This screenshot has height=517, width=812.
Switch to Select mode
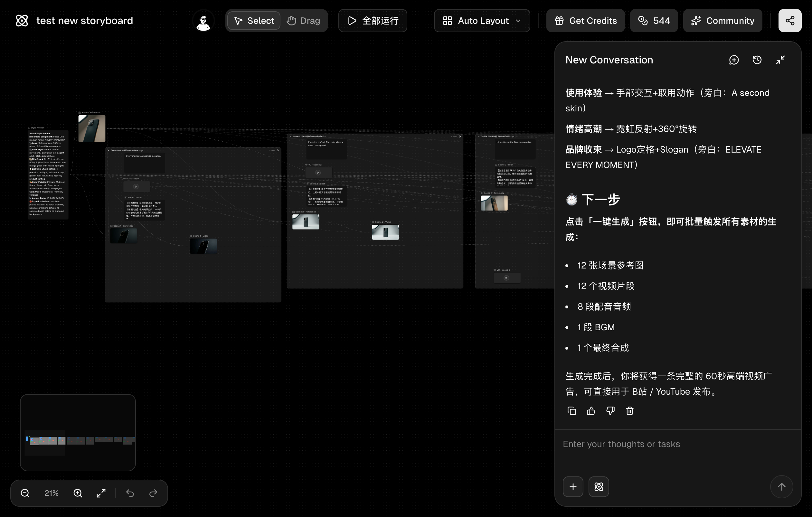coord(254,21)
